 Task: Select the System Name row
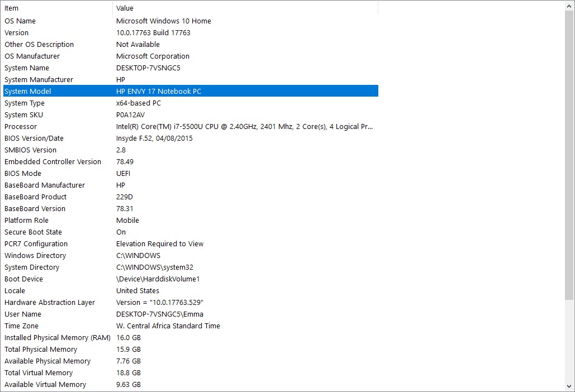click(x=191, y=68)
